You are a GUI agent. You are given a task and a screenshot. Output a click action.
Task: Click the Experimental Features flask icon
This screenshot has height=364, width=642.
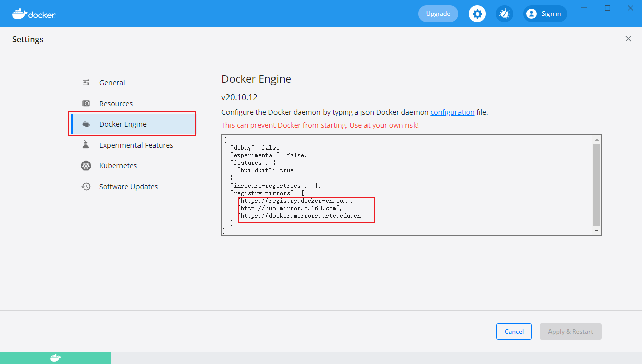[86, 145]
